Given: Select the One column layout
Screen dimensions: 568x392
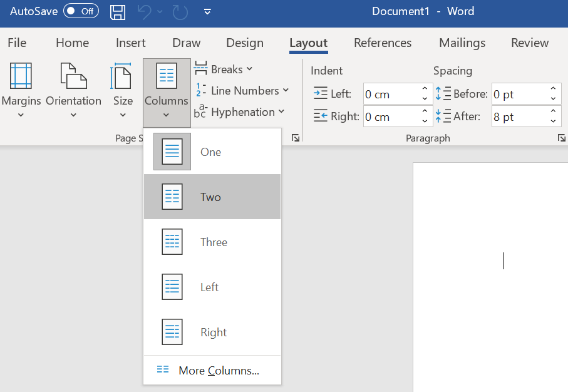Looking at the screenshot, I should (x=210, y=152).
